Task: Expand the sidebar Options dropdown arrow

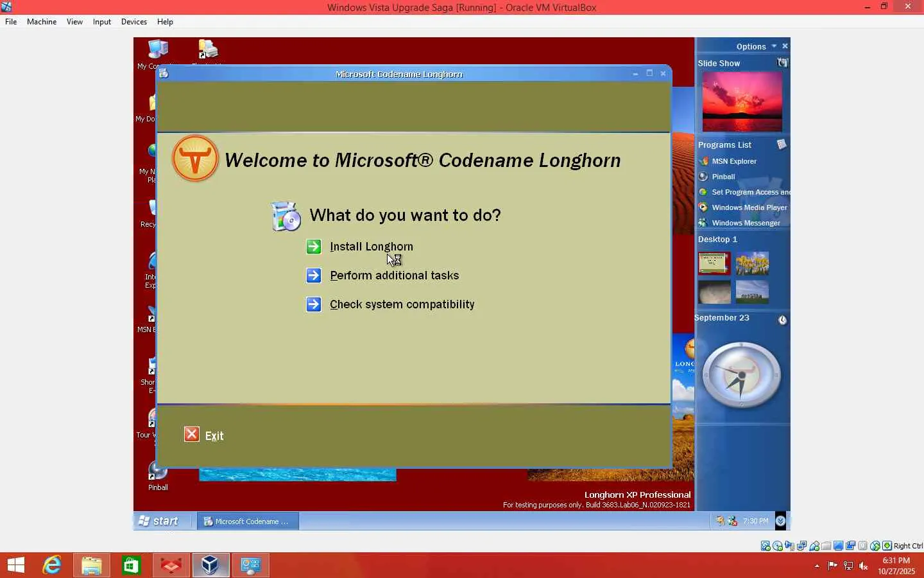Action: click(x=774, y=46)
